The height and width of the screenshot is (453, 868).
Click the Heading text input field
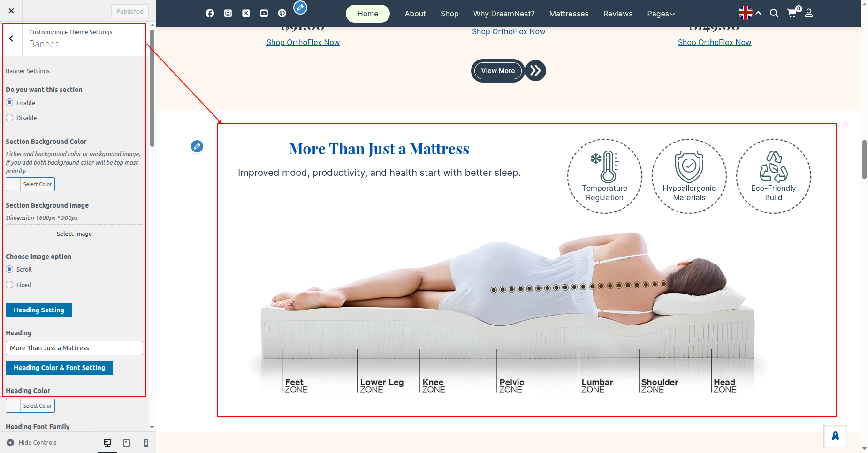tap(74, 348)
